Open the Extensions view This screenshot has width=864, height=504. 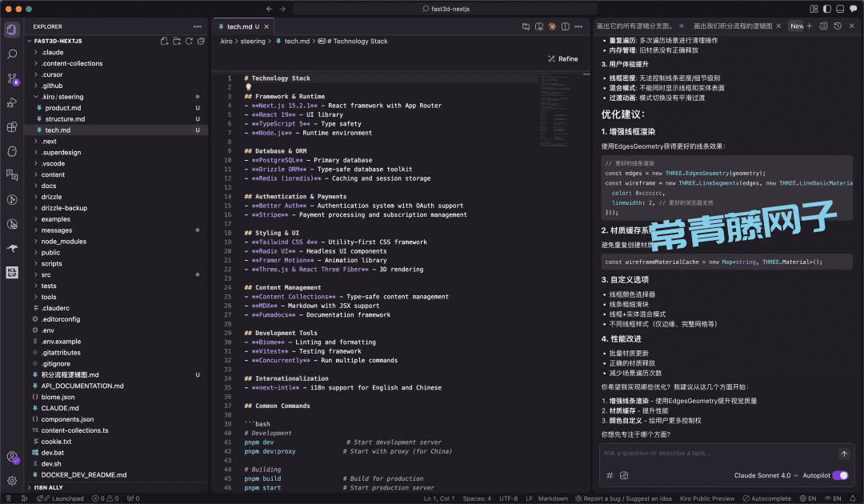12,127
